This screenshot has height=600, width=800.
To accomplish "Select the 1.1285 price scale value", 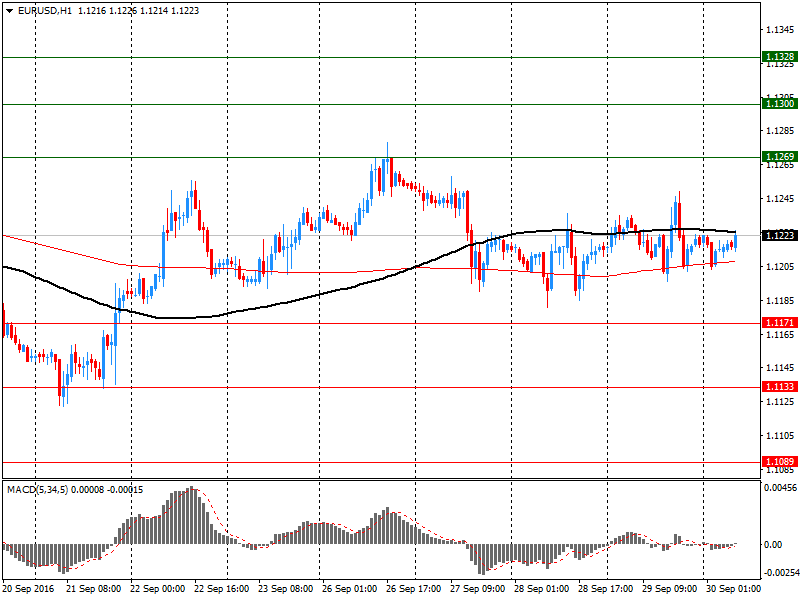I will point(780,131).
